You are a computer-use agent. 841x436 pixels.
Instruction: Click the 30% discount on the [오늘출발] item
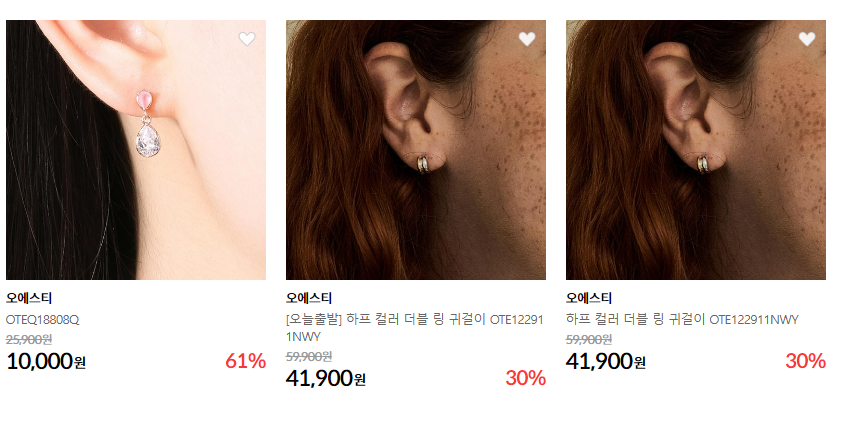point(526,378)
